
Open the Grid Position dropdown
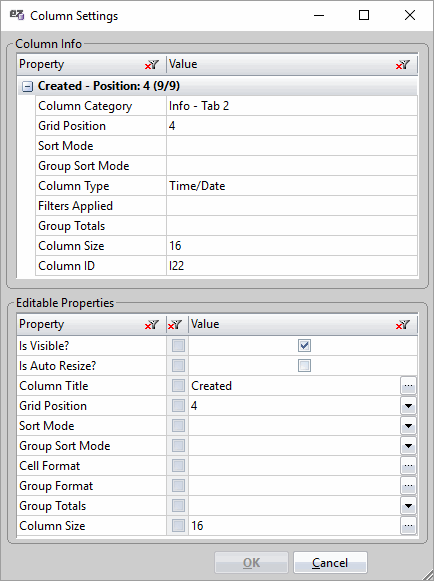408,406
